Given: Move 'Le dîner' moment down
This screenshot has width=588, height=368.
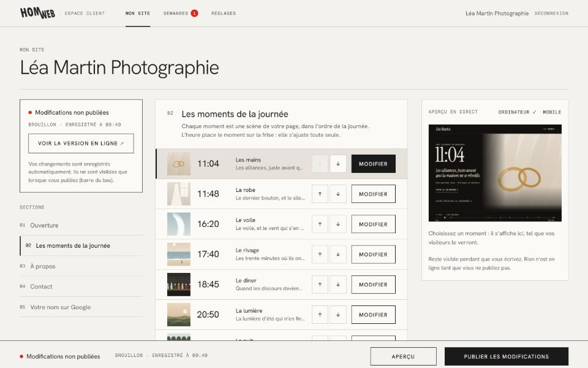Looking at the screenshot, I should (x=338, y=285).
